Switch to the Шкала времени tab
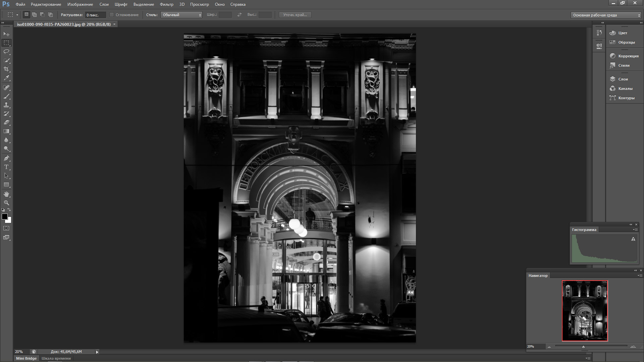 click(56, 358)
